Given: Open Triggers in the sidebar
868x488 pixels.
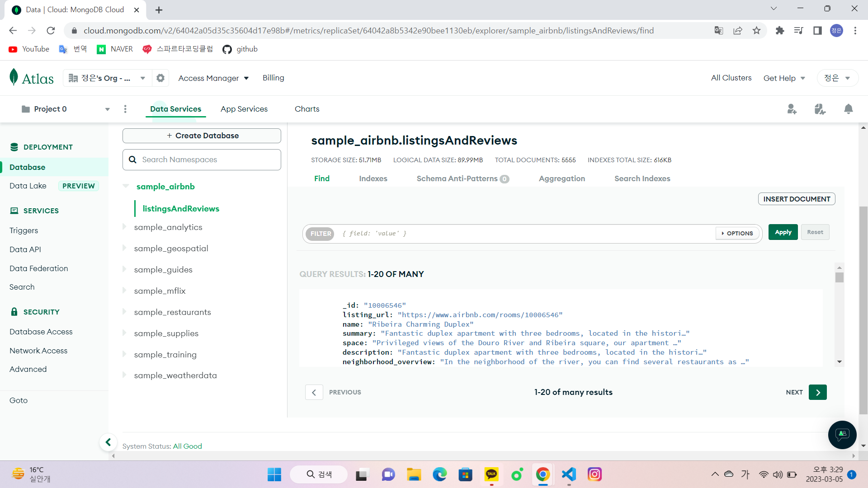Looking at the screenshot, I should point(24,230).
